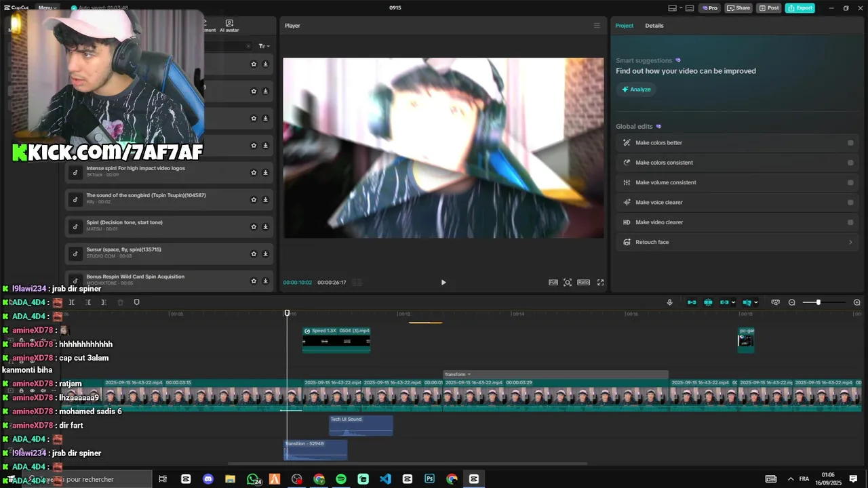Open the CapCut Menu dropdown

(x=47, y=7)
